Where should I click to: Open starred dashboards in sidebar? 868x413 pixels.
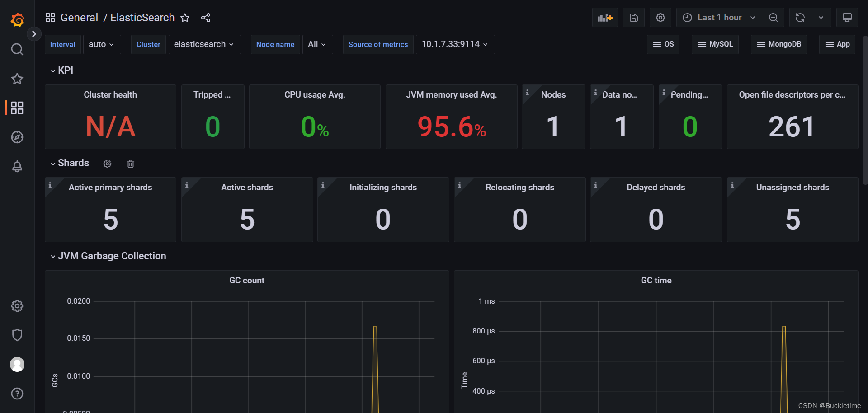click(17, 79)
